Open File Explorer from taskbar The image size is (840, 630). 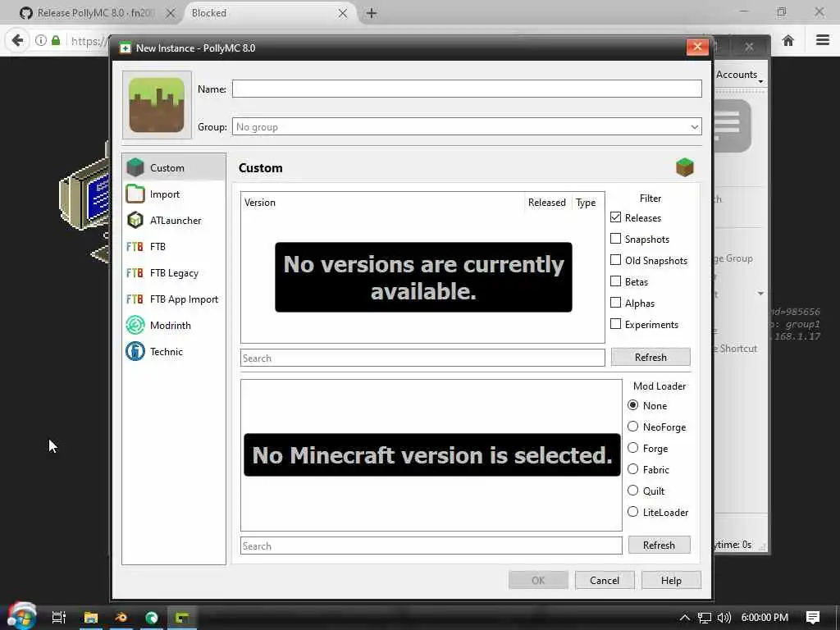90,617
